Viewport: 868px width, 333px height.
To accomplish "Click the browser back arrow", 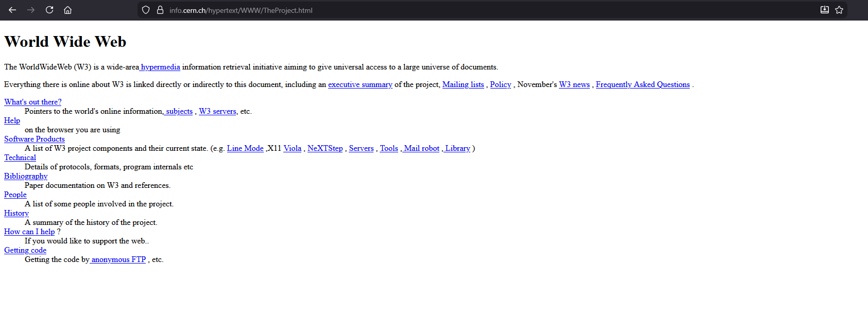I will [x=12, y=10].
